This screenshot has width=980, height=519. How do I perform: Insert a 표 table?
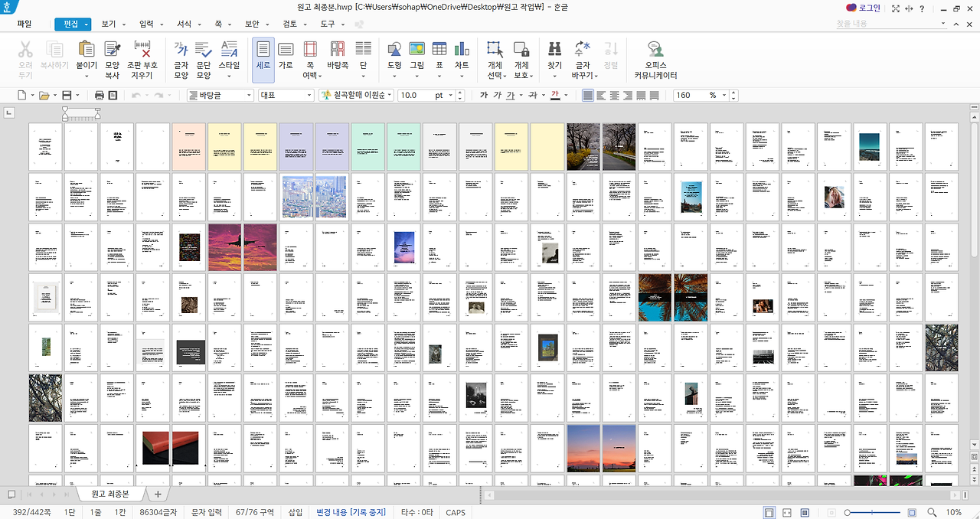pos(439,50)
